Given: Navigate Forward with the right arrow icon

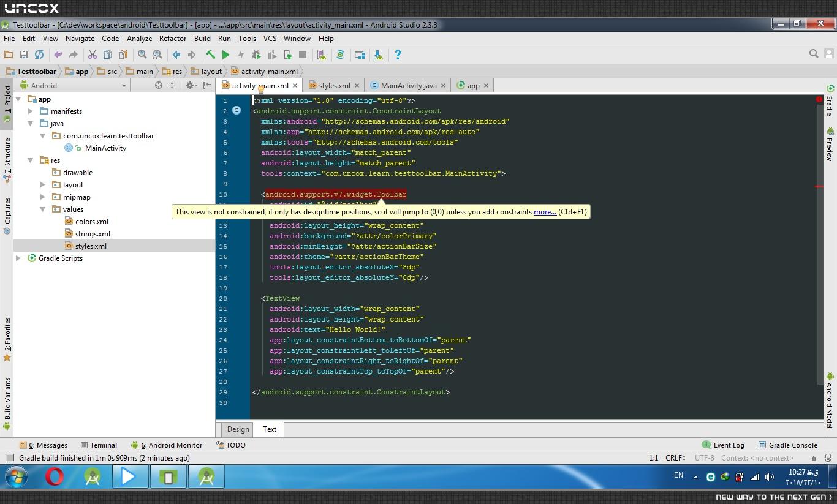Looking at the screenshot, I should [192, 55].
